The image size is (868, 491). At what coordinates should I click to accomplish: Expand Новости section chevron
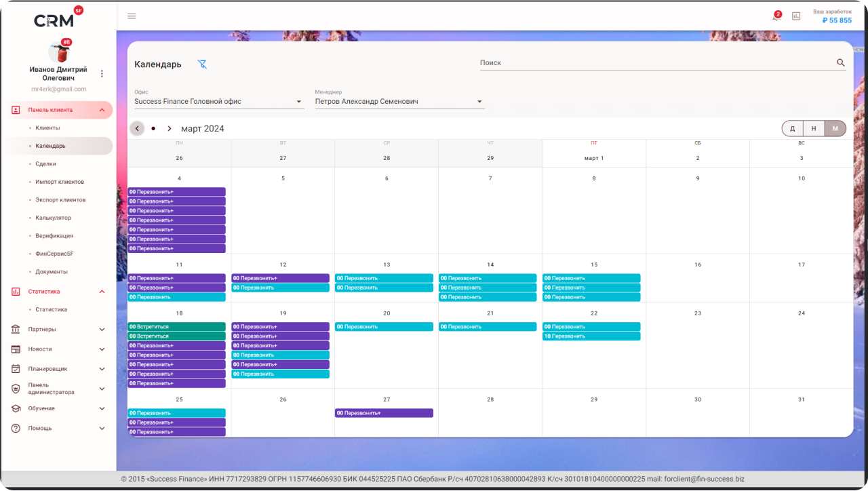(102, 349)
